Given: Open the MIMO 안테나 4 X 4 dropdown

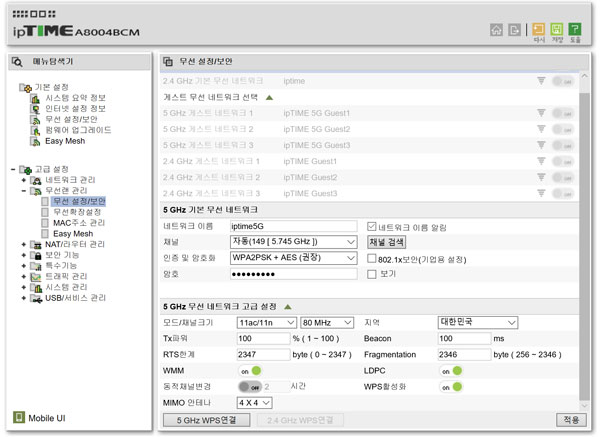Looking at the screenshot, I should tap(254, 403).
